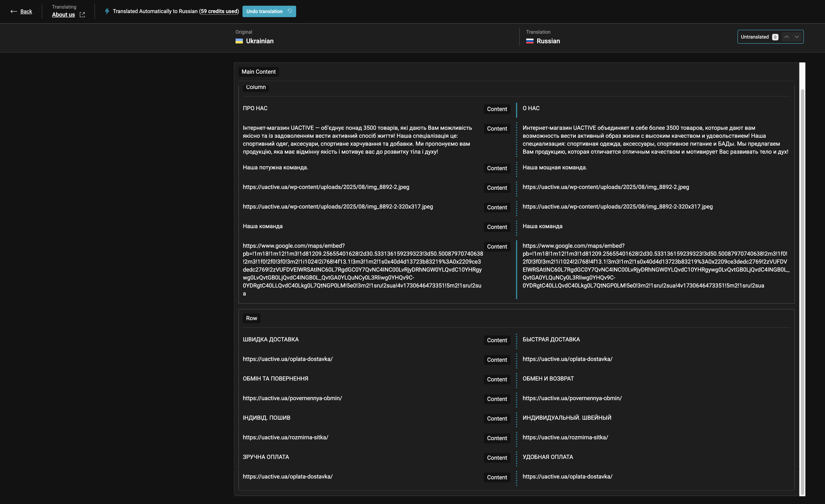Select the Row section label

tap(251, 318)
